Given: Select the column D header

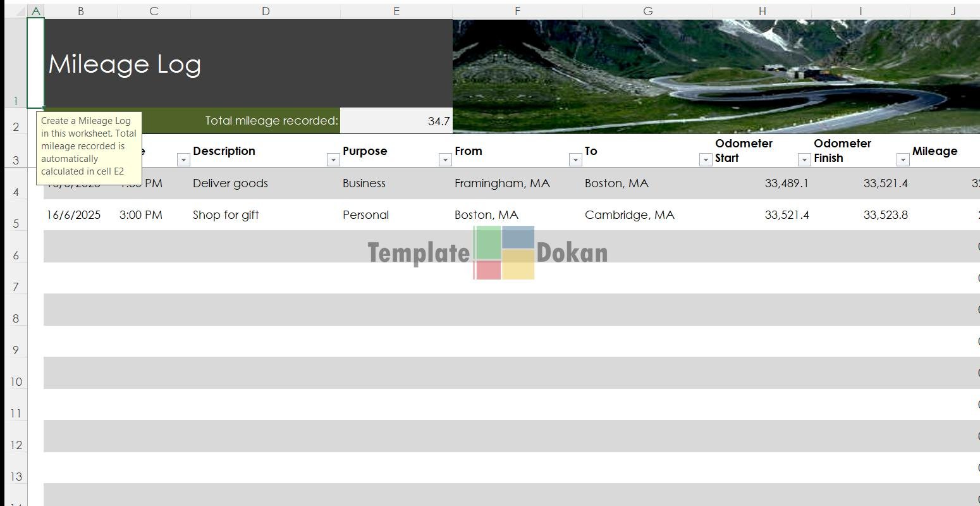Looking at the screenshot, I should coord(265,11).
